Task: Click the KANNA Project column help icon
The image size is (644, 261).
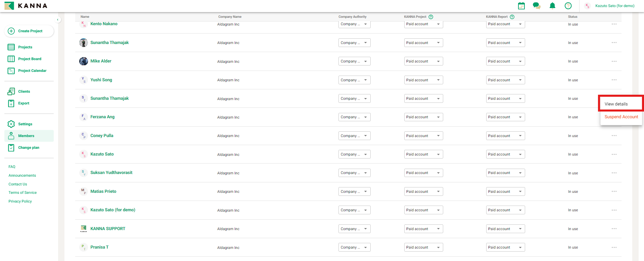Action: tap(431, 17)
